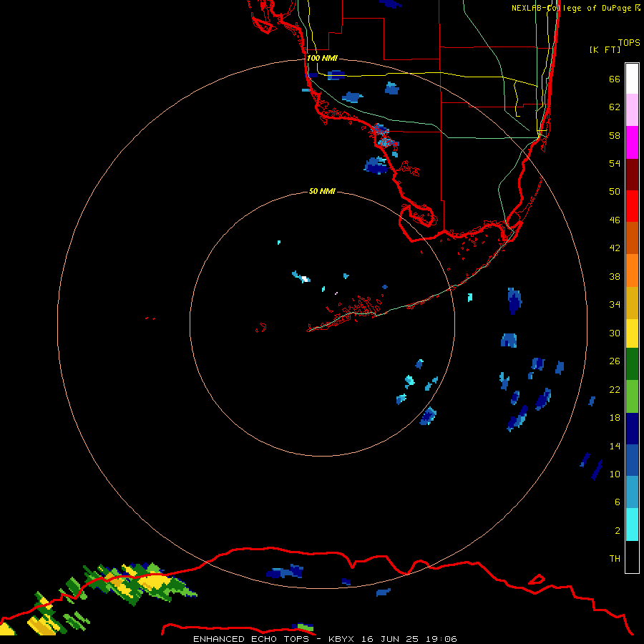The height and width of the screenshot is (644, 644).
Task: Pick the light orange legend swatch
Action: coord(632,270)
